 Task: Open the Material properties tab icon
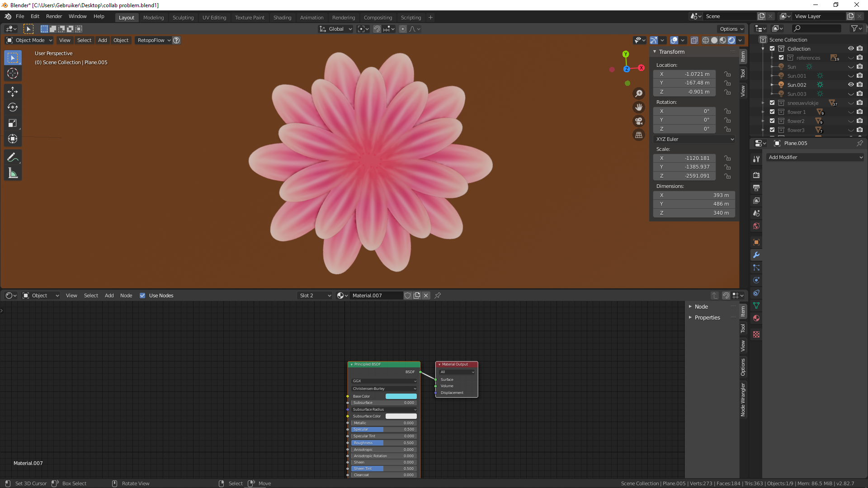(x=756, y=318)
